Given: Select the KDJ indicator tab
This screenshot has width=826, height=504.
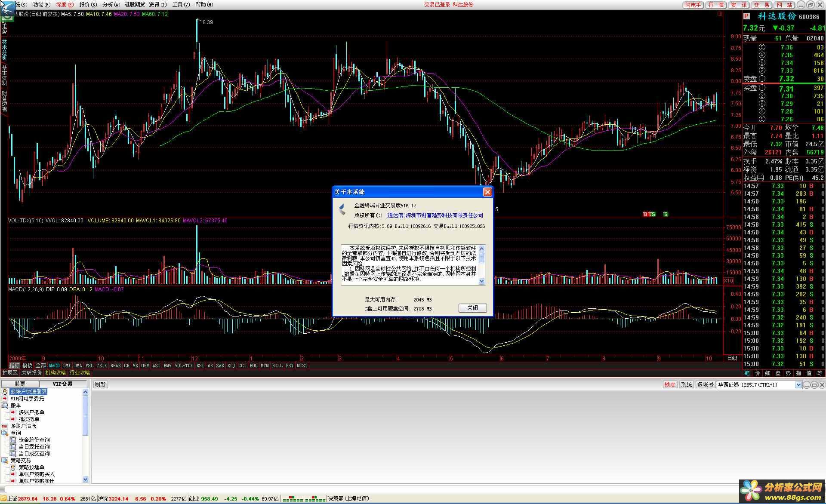Looking at the screenshot, I should click(231, 366).
